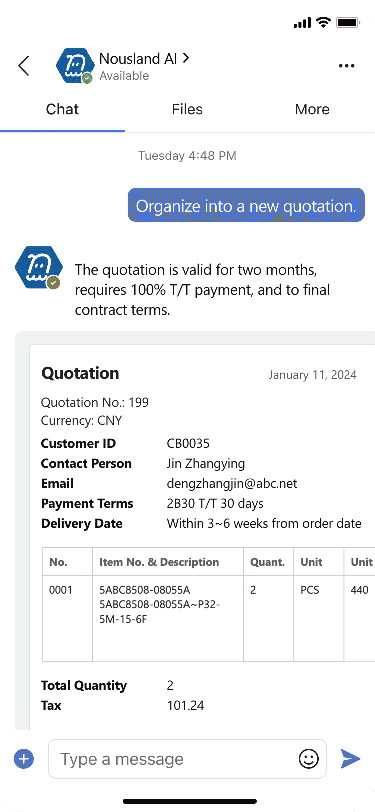Tap the blue plus attachment icon

[24, 759]
